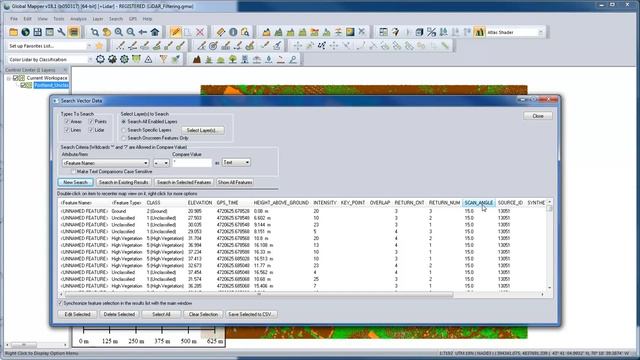Open the File menu
The image size is (640, 360).
[14, 19]
